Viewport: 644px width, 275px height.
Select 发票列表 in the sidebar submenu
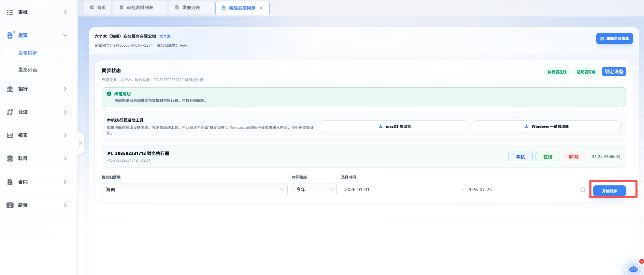click(x=28, y=70)
